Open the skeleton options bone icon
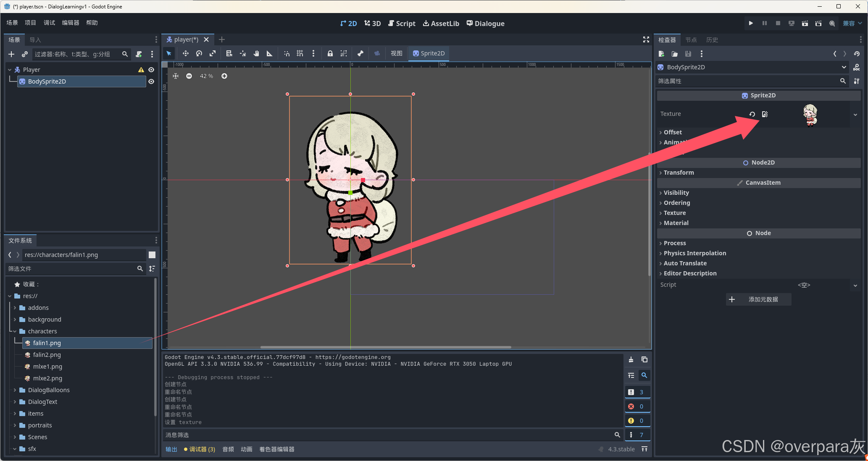868x461 pixels. point(360,53)
